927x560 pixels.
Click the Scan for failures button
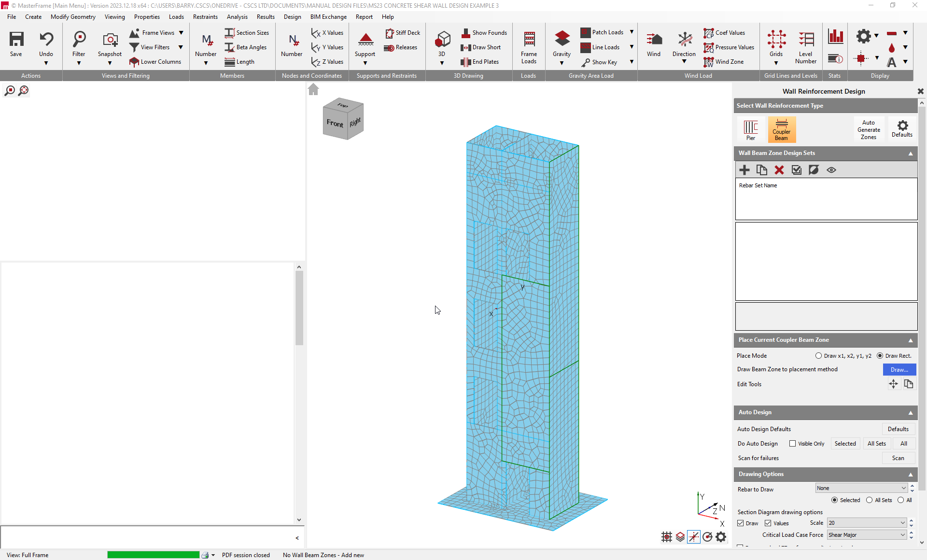pyautogui.click(x=898, y=458)
